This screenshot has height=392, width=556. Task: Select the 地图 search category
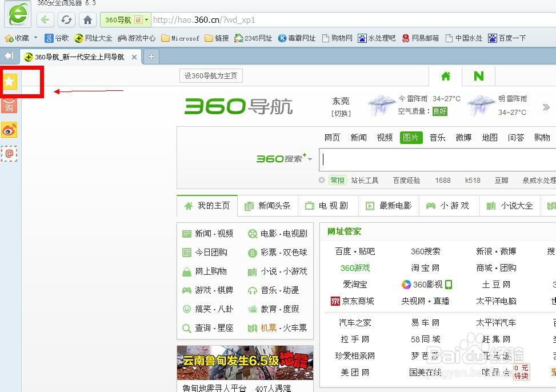pyautogui.click(x=490, y=137)
